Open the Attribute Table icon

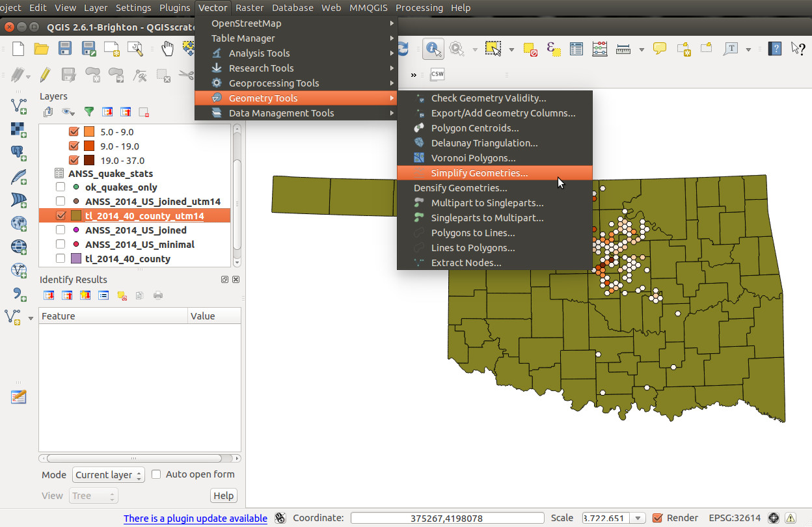(576, 49)
